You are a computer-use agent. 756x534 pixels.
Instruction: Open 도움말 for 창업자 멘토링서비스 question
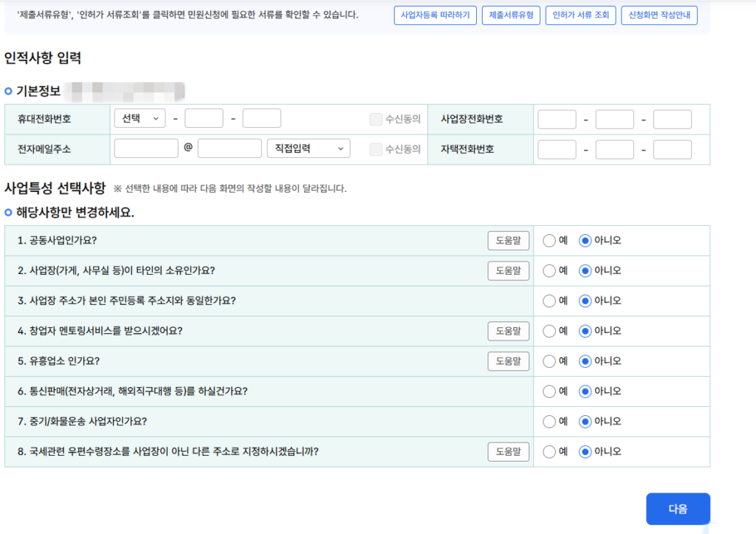pyautogui.click(x=508, y=331)
